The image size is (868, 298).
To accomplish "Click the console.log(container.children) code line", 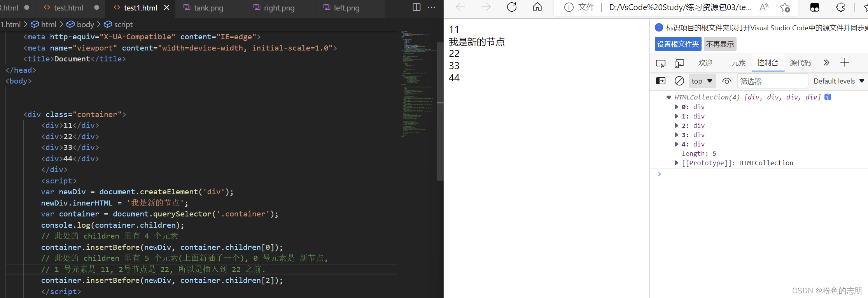I will pyautogui.click(x=112, y=225).
